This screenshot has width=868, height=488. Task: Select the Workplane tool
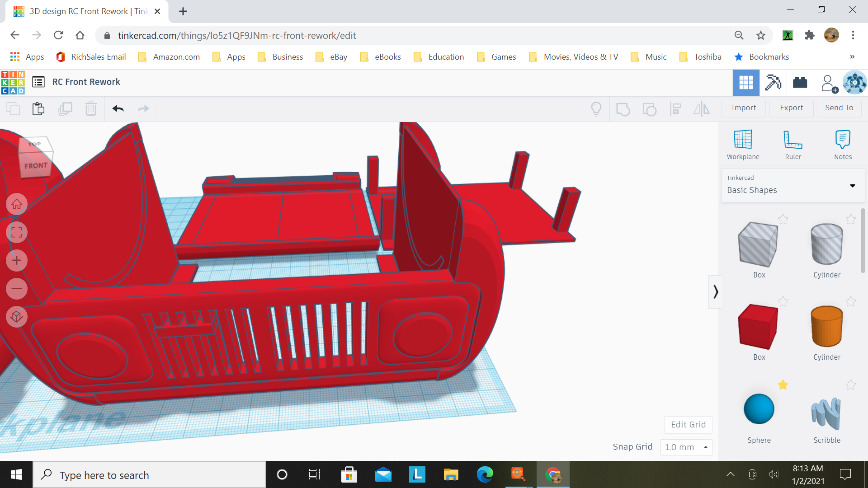[x=743, y=145]
